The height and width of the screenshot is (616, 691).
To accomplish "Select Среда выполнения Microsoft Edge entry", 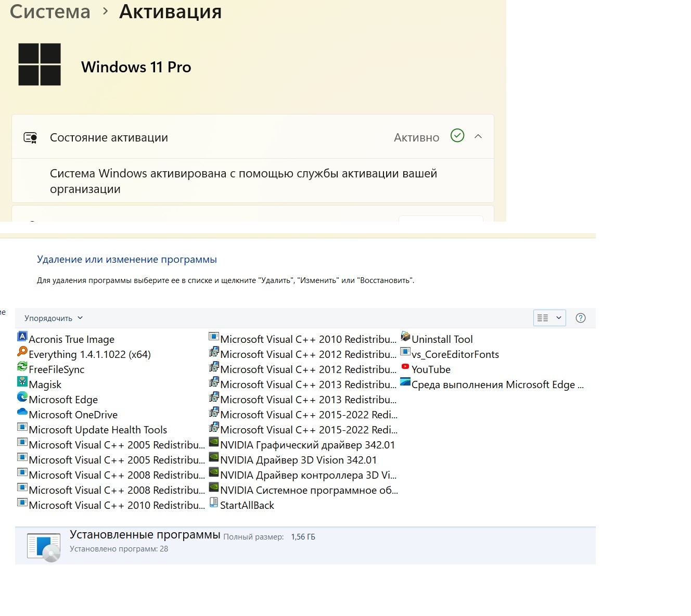I will click(x=498, y=384).
